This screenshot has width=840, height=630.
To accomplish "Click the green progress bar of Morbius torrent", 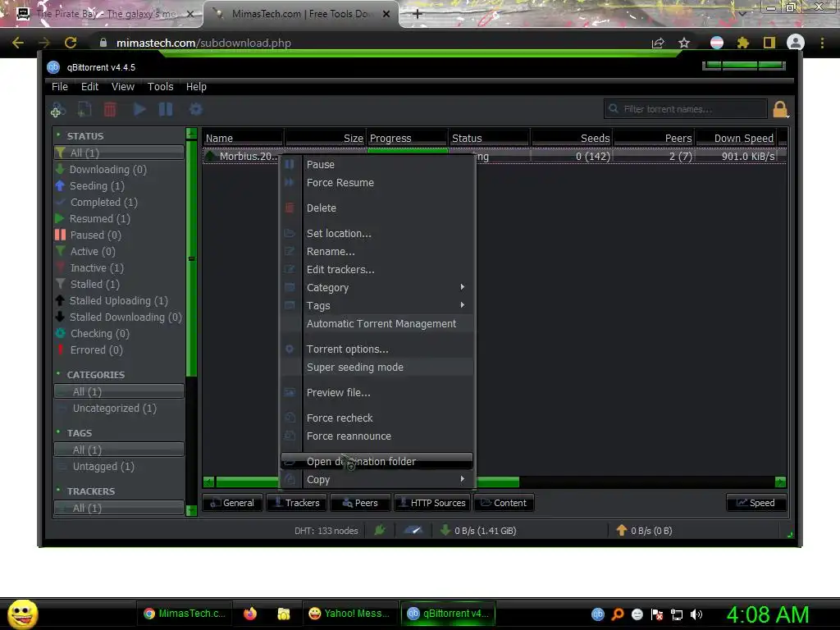I will pos(407,151).
